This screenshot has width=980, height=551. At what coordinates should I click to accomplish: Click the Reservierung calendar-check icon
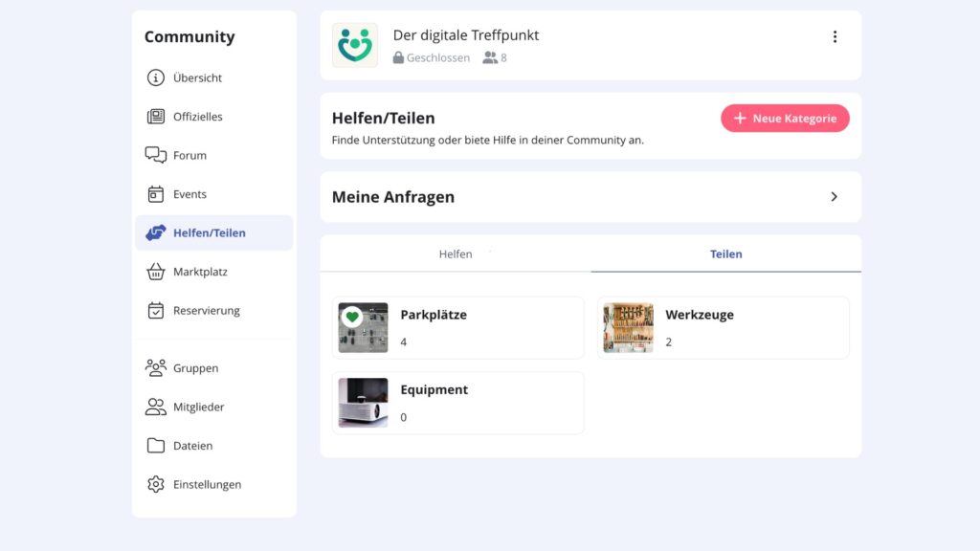click(156, 310)
